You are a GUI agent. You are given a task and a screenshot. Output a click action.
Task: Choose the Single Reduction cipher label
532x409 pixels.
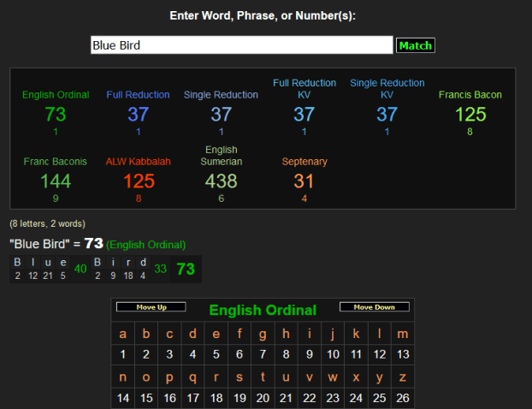point(221,95)
